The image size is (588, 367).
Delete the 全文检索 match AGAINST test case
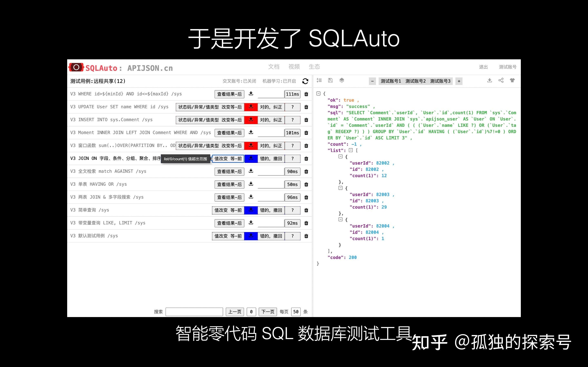coord(306,172)
